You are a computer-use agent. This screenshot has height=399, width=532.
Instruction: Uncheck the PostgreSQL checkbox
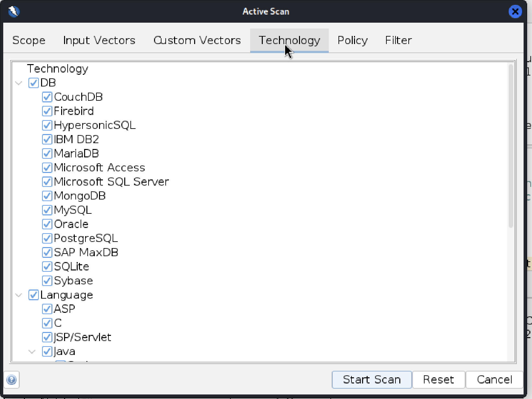47,238
